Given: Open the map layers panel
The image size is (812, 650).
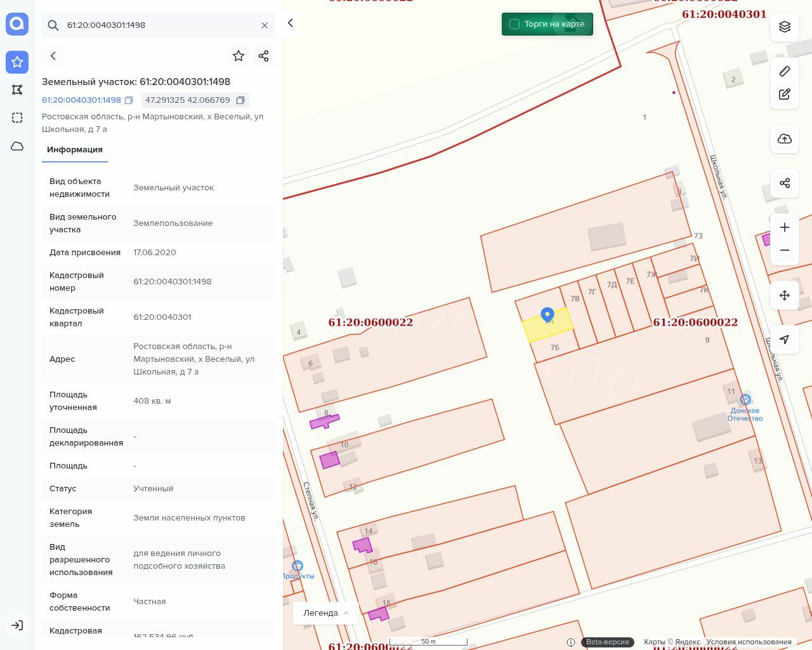Looking at the screenshot, I should [x=785, y=27].
